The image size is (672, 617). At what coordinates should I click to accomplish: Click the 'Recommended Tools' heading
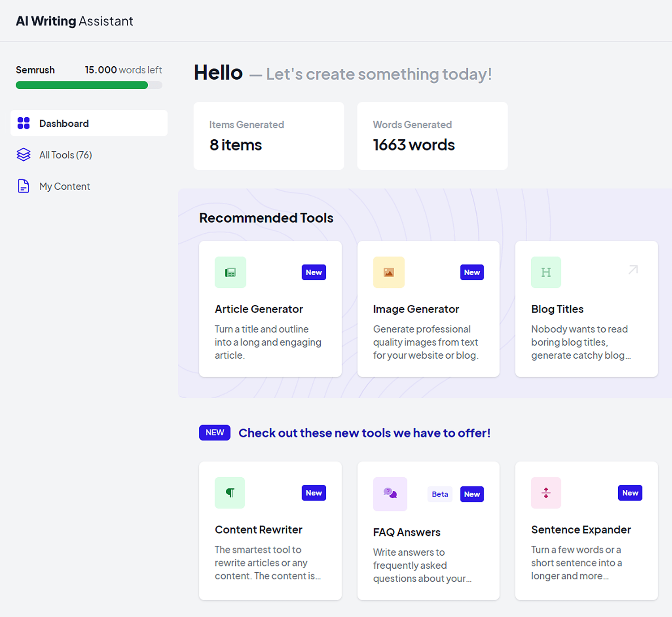click(x=266, y=218)
